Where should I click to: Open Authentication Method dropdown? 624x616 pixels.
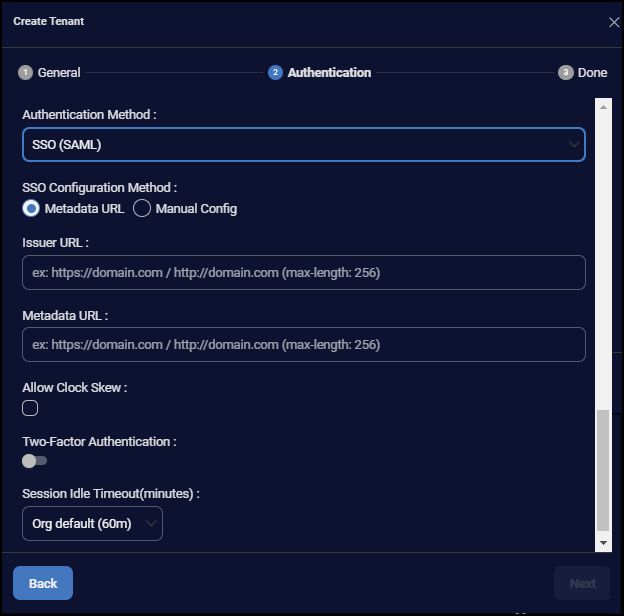coord(303,145)
